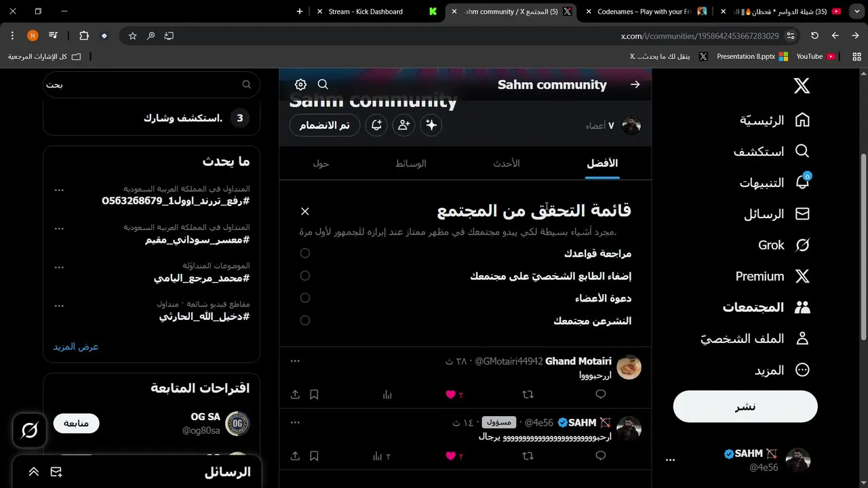Reply to Ghand Motairi's post

tap(600, 394)
